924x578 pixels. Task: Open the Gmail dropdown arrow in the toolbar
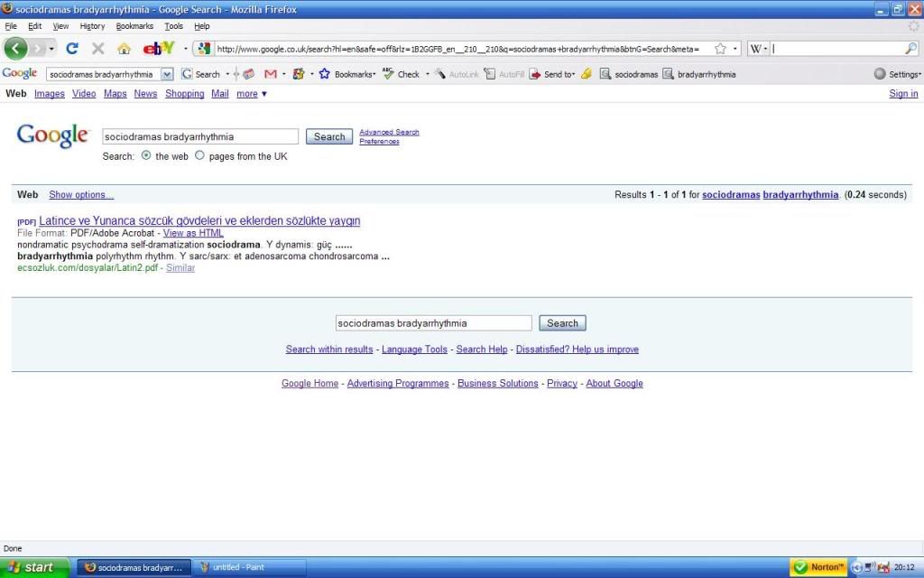(283, 74)
